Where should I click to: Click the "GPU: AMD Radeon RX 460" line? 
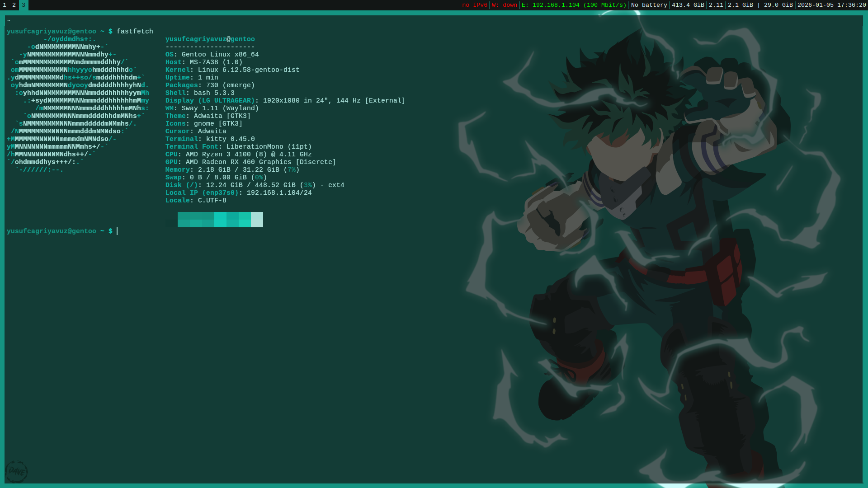coord(251,162)
